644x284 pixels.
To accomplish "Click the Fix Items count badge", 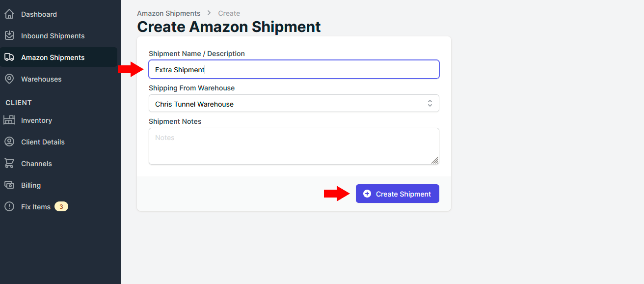I will point(61,207).
